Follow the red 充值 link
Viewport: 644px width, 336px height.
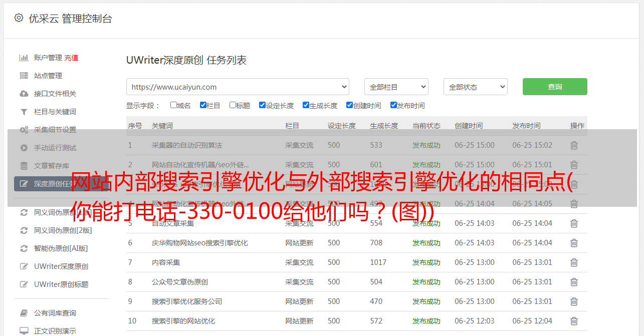[x=71, y=58]
